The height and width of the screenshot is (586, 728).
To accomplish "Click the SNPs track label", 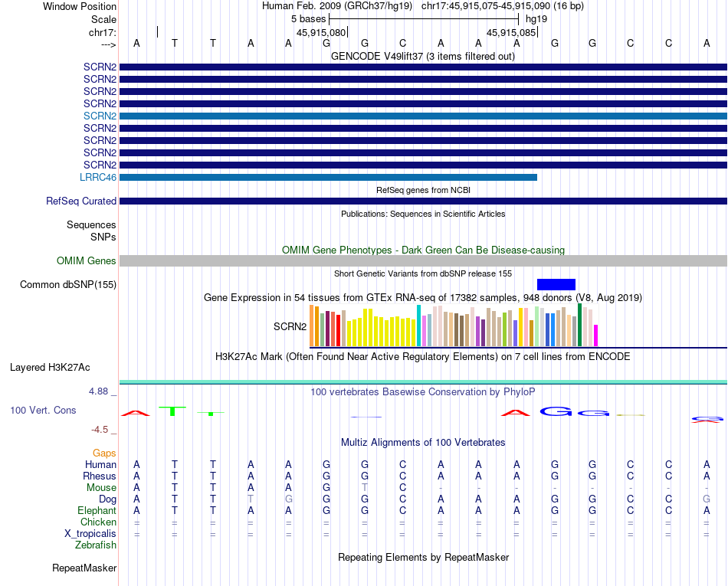I will (x=103, y=237).
